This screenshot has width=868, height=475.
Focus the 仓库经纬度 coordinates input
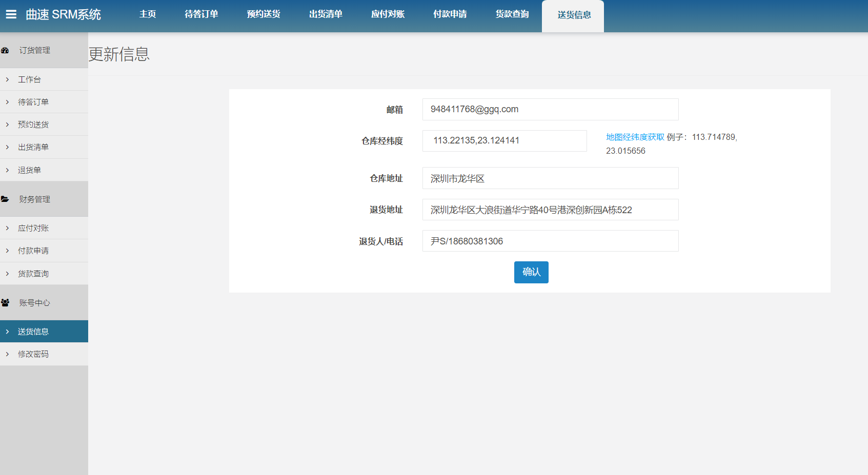(x=504, y=140)
